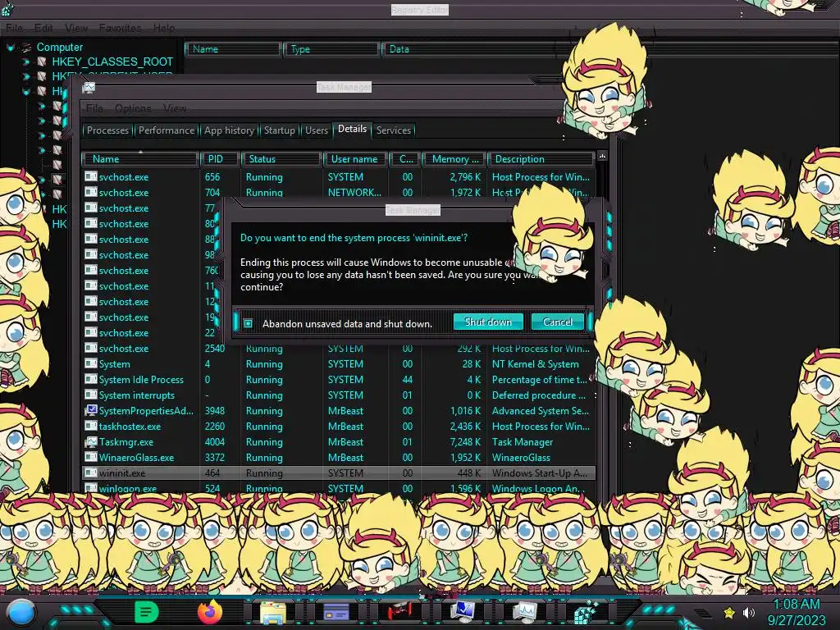840x630 pixels.
Task: Click the System interrupts row icon
Action: coord(91,395)
